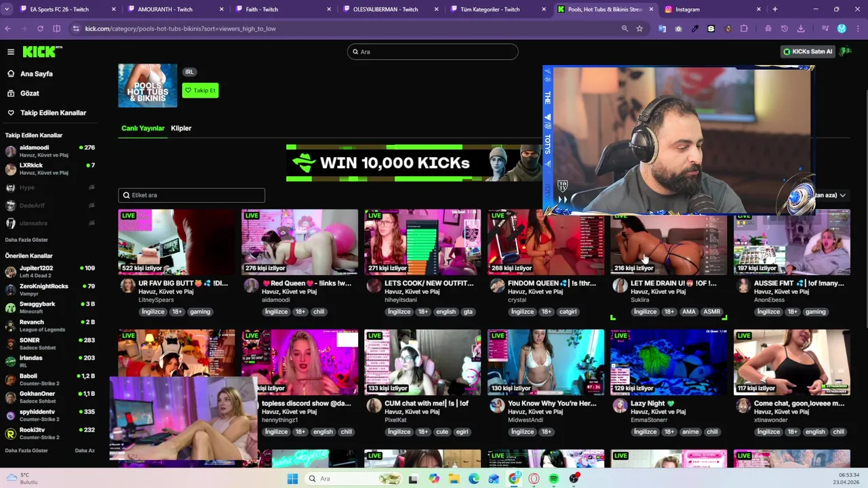Click the KICK logo
The image size is (868, 488).
pyautogui.click(x=43, y=52)
